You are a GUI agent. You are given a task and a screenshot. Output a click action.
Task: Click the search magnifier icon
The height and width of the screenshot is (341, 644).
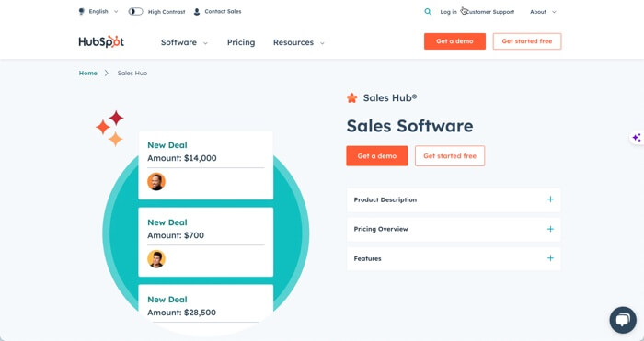click(x=428, y=12)
